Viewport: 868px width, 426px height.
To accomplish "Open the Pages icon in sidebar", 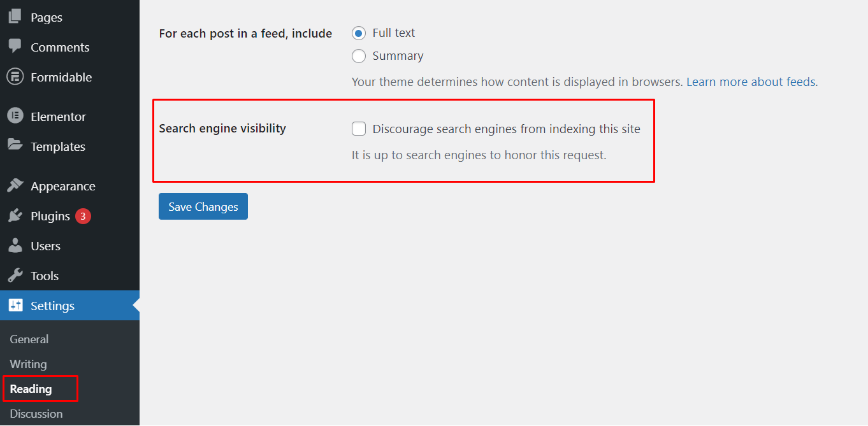I will pyautogui.click(x=14, y=17).
